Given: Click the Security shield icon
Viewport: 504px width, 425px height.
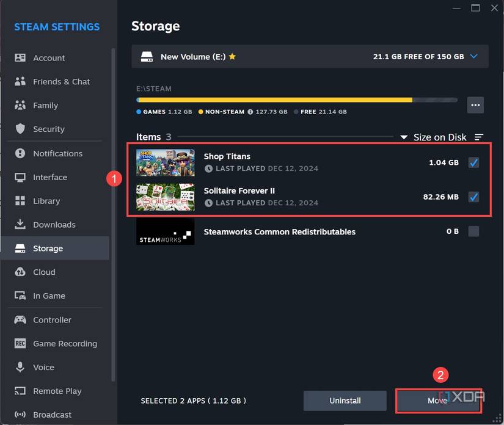Looking at the screenshot, I should tap(20, 129).
